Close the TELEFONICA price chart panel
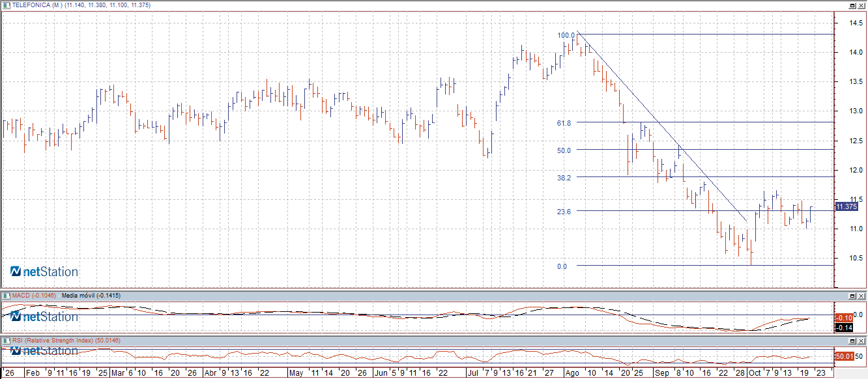This screenshot has height=379, width=868. tap(861, 5)
